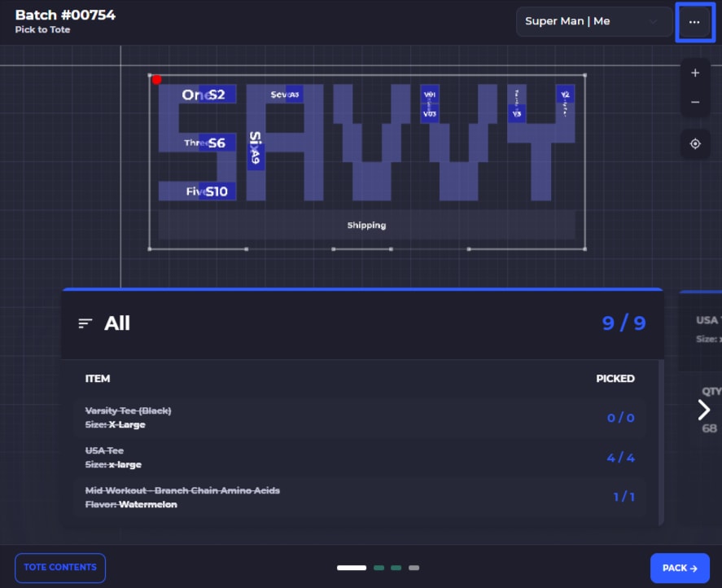
Task: Click the 0 / 0 picked count
Action: coord(621,418)
